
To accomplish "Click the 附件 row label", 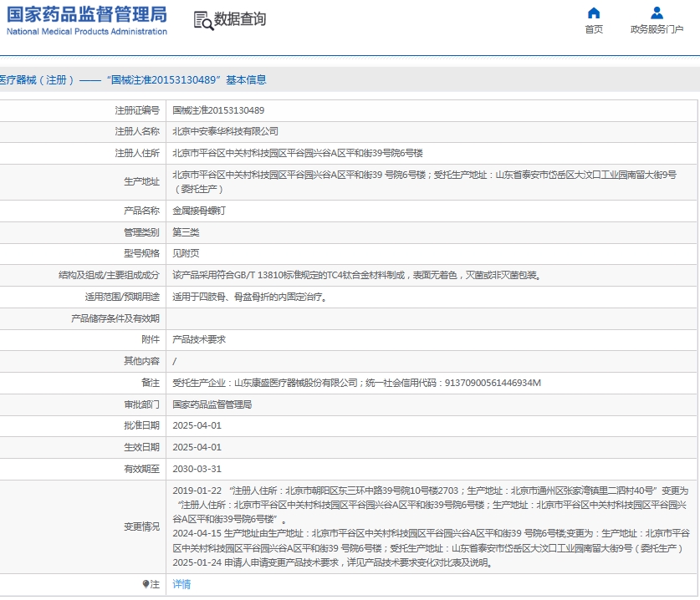I will pyautogui.click(x=151, y=339).
